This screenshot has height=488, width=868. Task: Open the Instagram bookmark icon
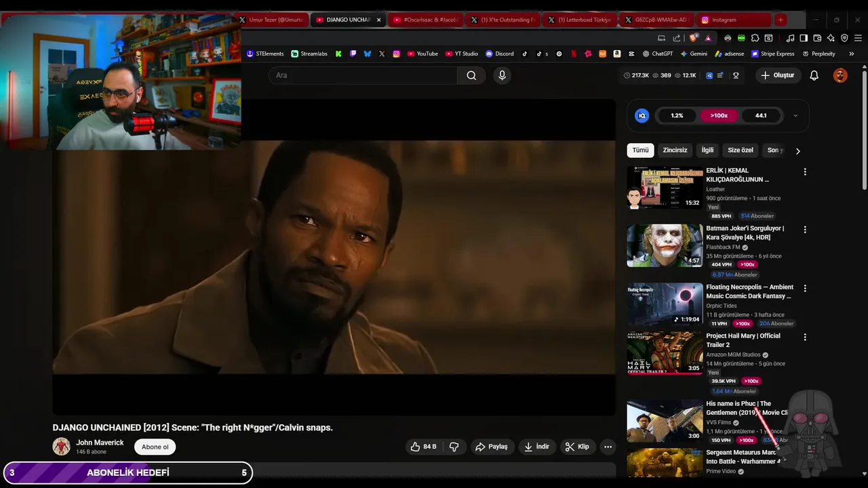pyautogui.click(x=397, y=54)
